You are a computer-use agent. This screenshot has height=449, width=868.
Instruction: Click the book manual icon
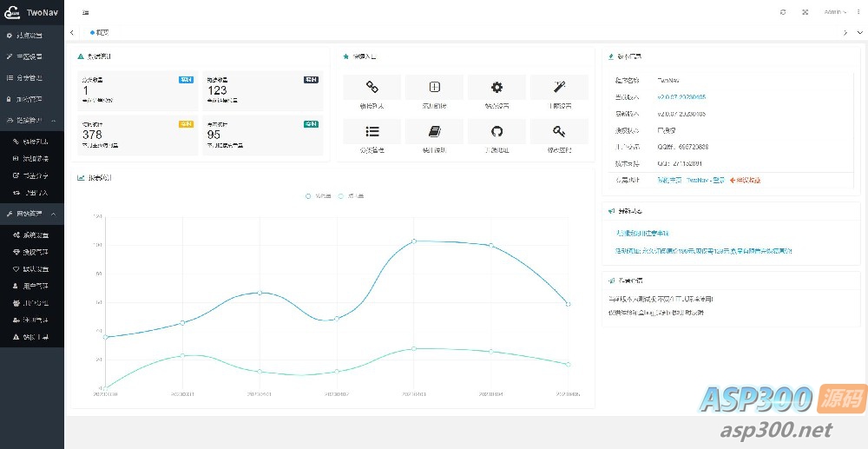435,131
